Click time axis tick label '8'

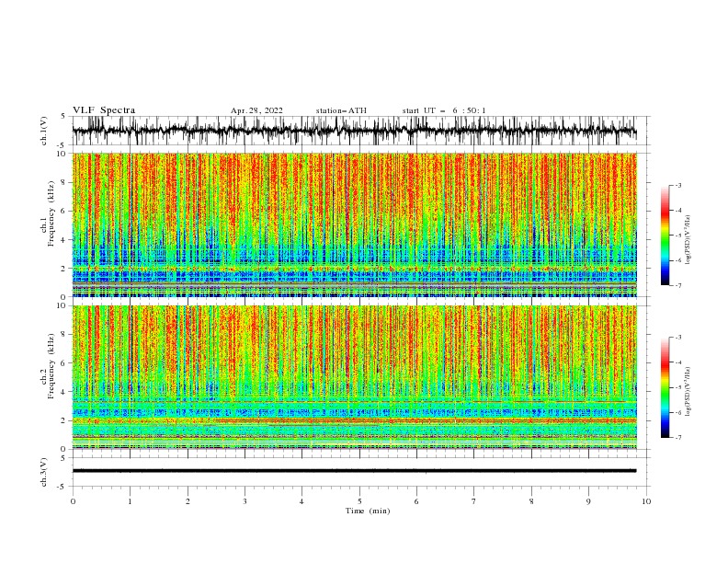531,501
